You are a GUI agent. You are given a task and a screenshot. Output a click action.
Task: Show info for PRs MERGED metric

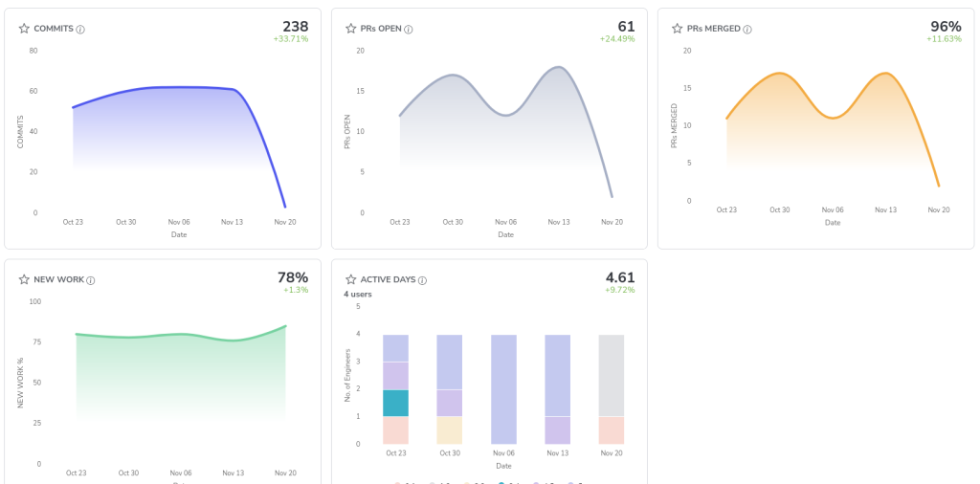coord(747,30)
